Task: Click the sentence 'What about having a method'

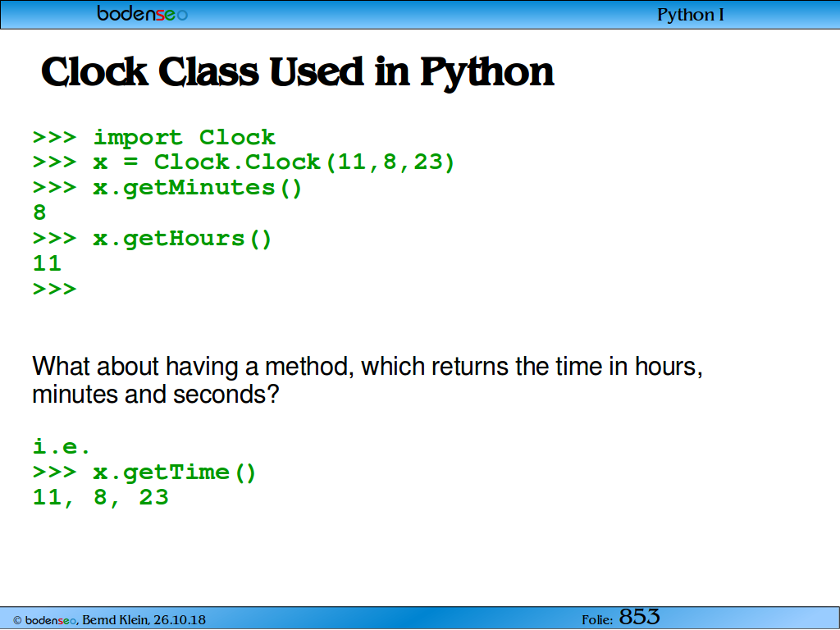Action: 193,367
